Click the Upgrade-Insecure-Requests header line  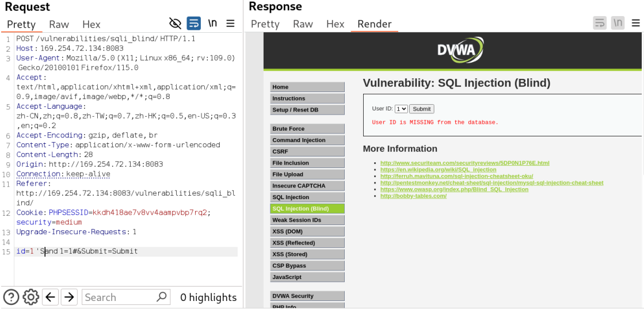point(77,232)
